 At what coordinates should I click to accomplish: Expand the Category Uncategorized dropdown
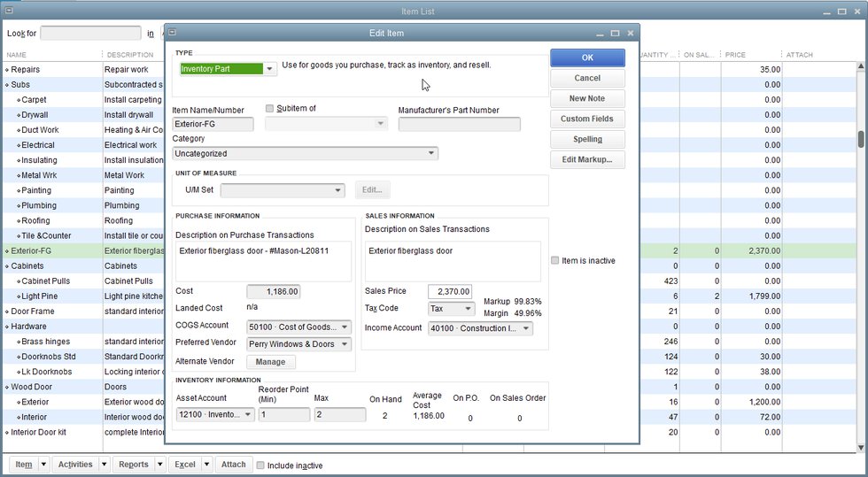pyautogui.click(x=431, y=154)
